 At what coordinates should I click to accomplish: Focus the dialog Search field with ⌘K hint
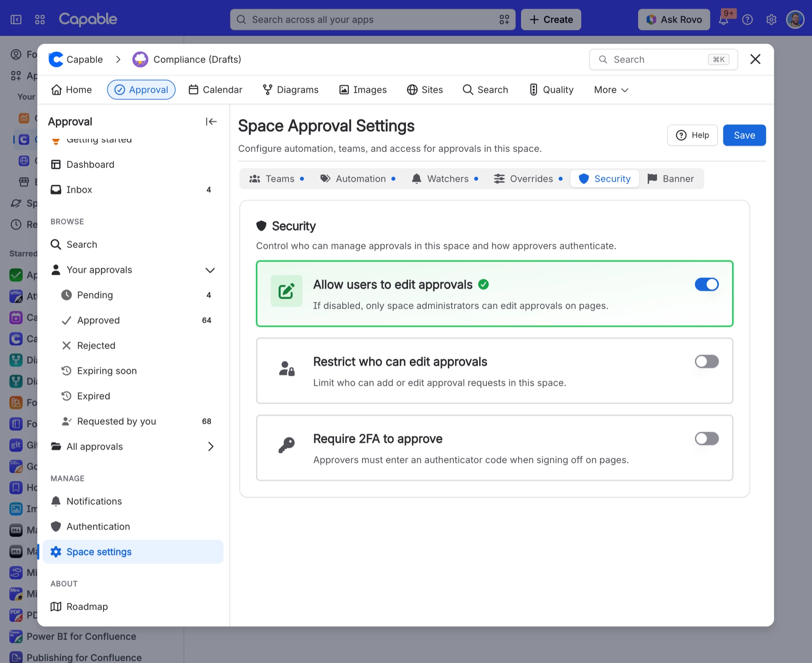pyautogui.click(x=663, y=59)
